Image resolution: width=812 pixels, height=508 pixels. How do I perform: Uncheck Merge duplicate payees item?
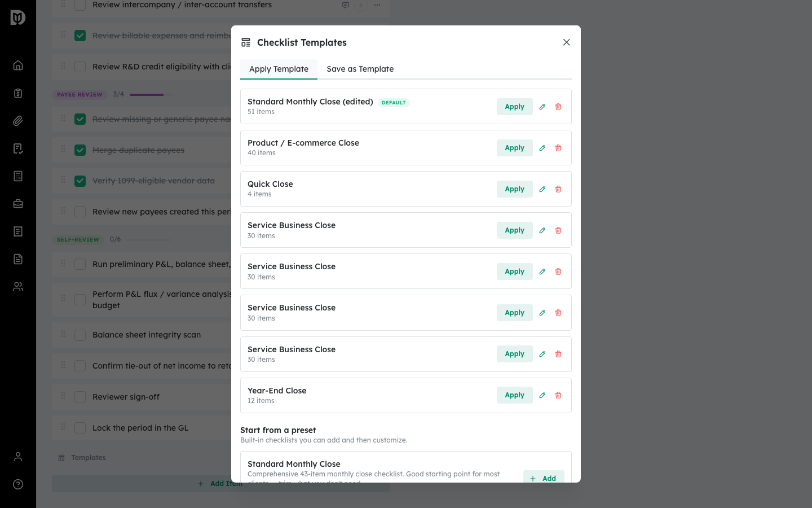(80, 150)
